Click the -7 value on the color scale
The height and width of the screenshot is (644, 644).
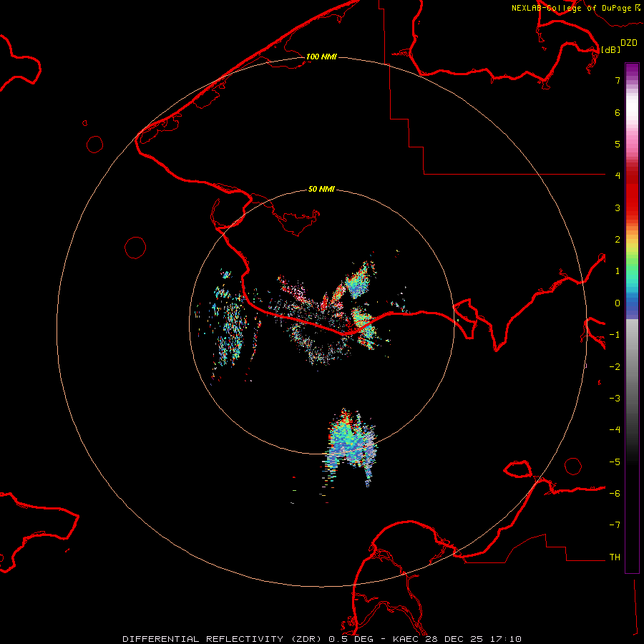coord(615,525)
